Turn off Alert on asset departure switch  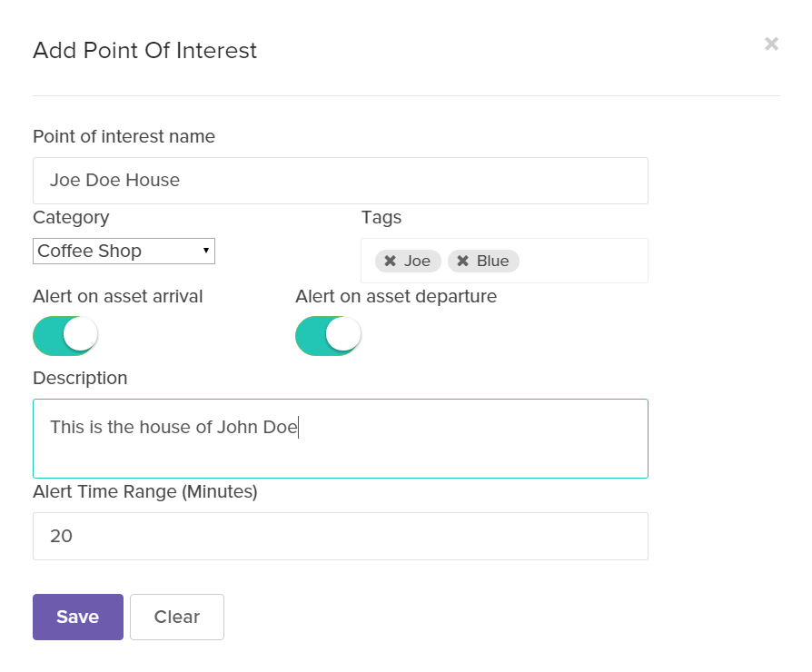coord(328,336)
